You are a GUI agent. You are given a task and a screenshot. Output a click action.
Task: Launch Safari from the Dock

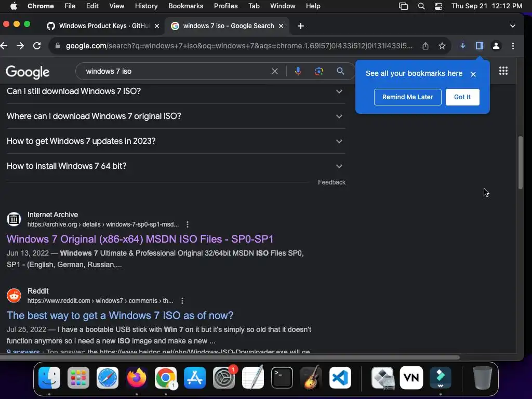[x=108, y=378]
